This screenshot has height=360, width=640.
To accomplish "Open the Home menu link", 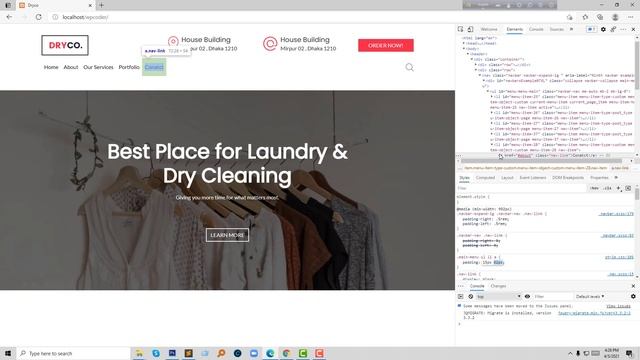I will pyautogui.click(x=51, y=67).
